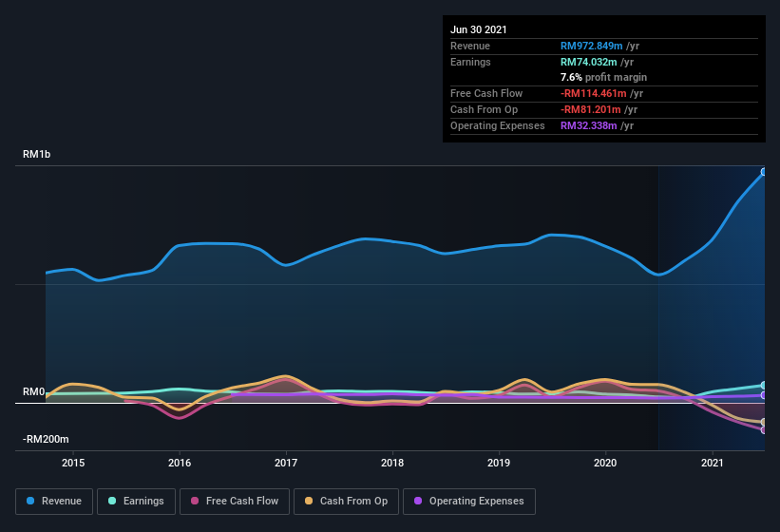Click the -RM200m y-axis label

click(46, 439)
